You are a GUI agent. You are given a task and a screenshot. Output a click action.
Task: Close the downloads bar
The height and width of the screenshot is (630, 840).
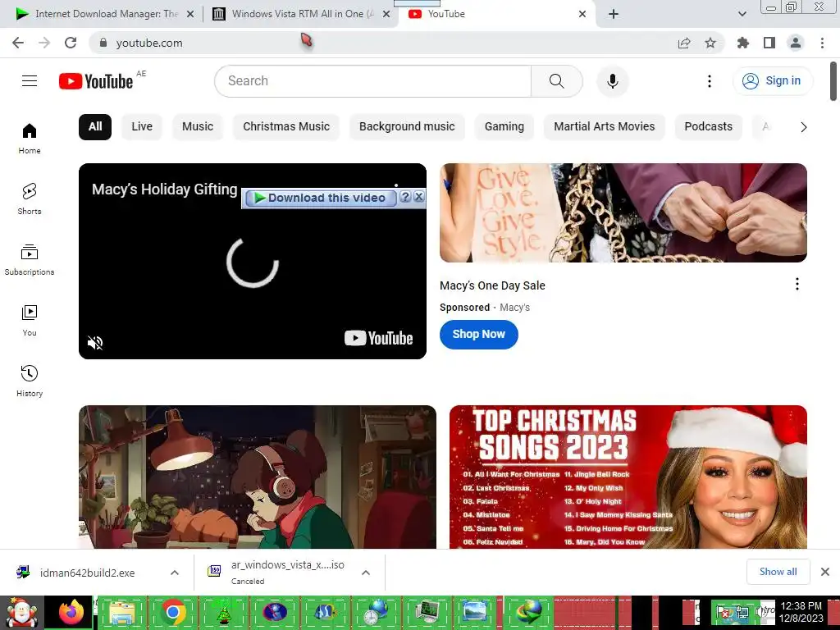825,572
